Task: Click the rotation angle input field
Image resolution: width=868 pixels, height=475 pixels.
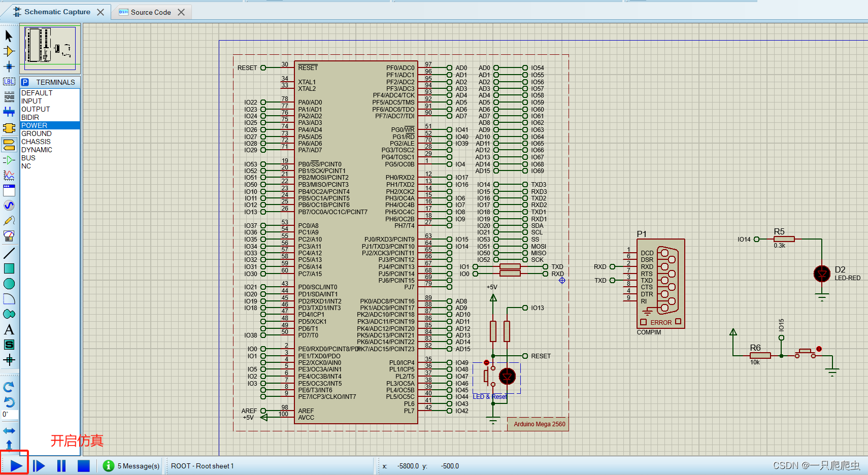Action: pos(10,415)
